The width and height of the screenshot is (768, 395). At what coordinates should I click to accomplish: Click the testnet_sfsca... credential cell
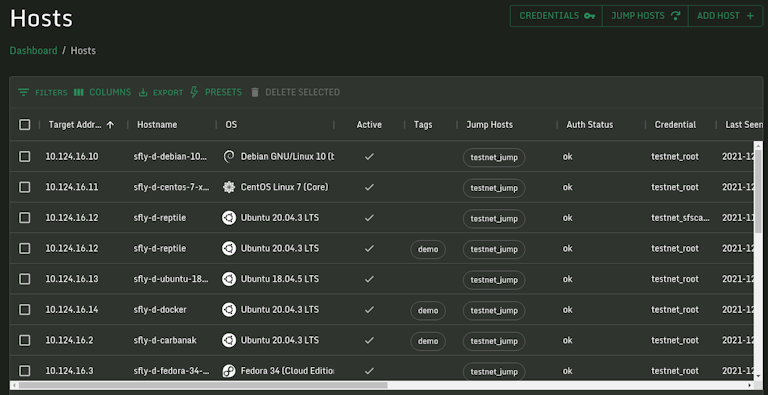click(x=680, y=218)
